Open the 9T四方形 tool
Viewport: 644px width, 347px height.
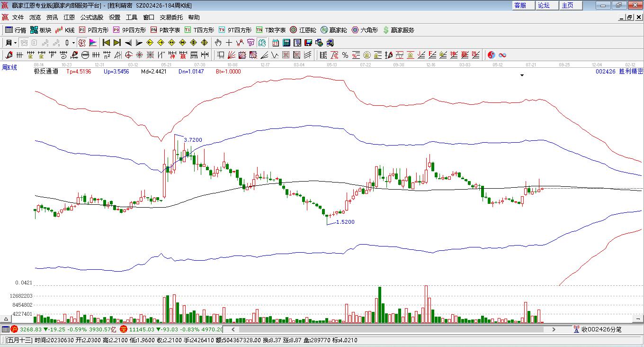pos(235,30)
